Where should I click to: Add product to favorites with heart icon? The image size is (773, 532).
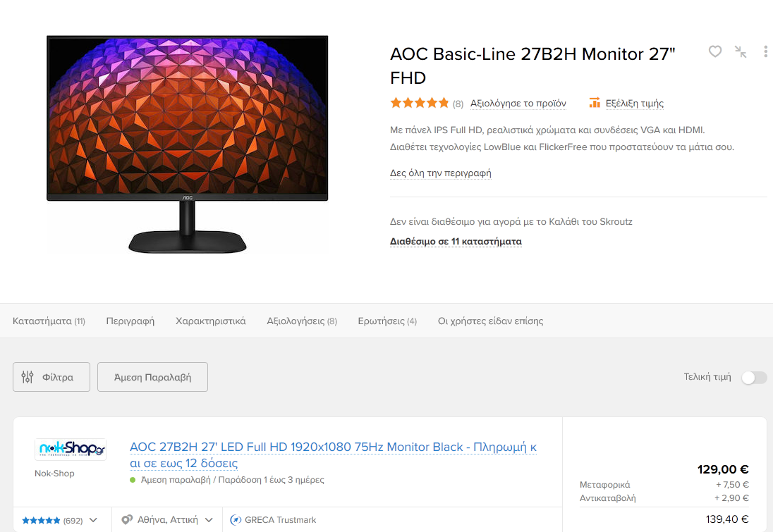click(715, 51)
